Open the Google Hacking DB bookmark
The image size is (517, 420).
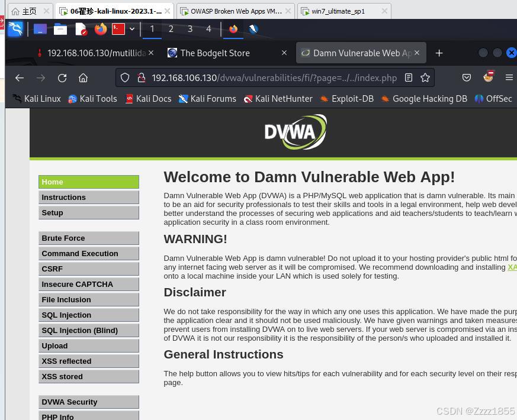(x=423, y=99)
